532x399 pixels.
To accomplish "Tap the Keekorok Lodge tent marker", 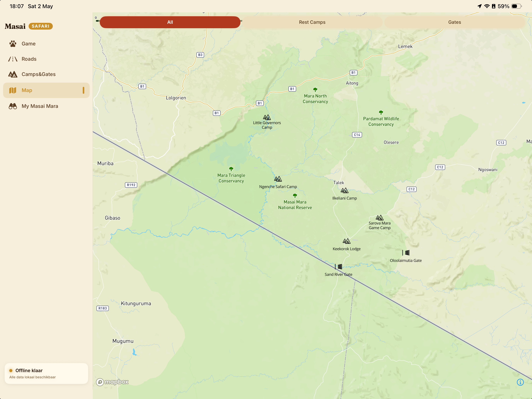I will 347,241.
